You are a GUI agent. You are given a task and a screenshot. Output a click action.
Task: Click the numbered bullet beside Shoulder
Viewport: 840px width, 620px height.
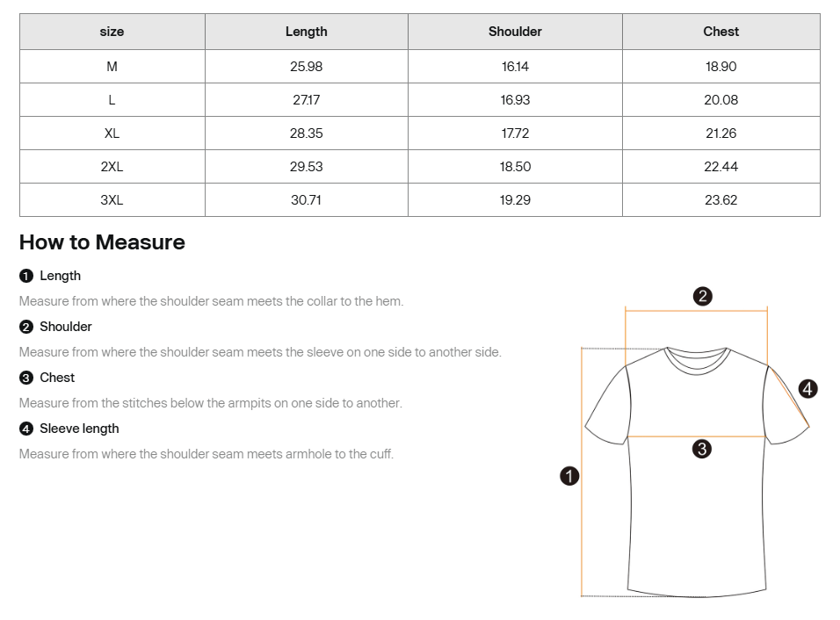pos(26,327)
